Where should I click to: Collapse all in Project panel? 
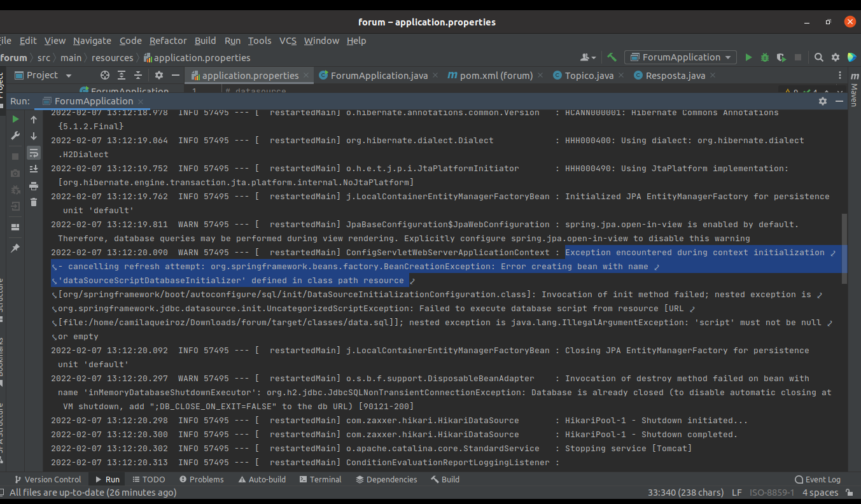(137, 75)
